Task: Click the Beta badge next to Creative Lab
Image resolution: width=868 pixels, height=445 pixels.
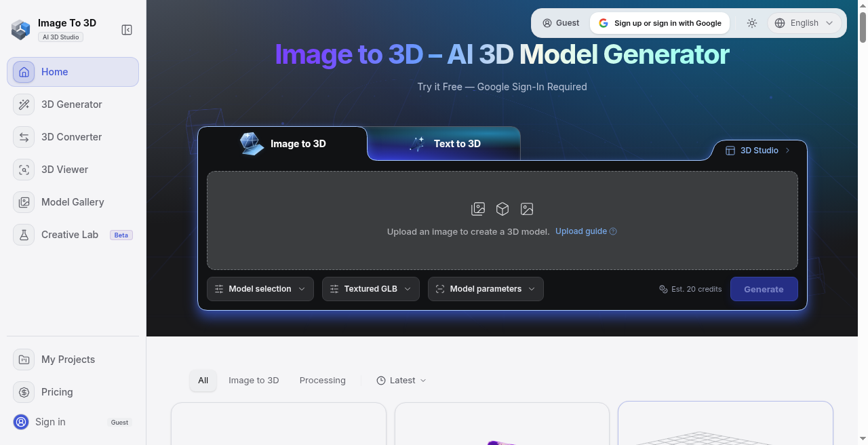Action: click(x=121, y=235)
